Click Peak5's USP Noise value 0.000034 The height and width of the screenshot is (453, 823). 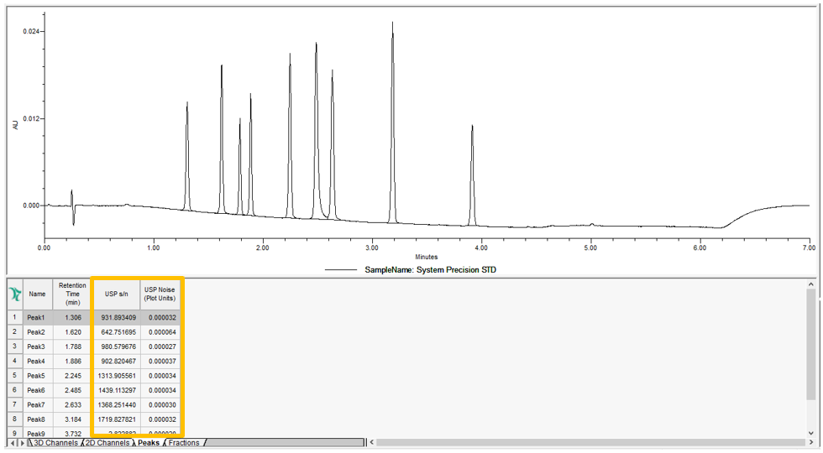[x=161, y=376]
